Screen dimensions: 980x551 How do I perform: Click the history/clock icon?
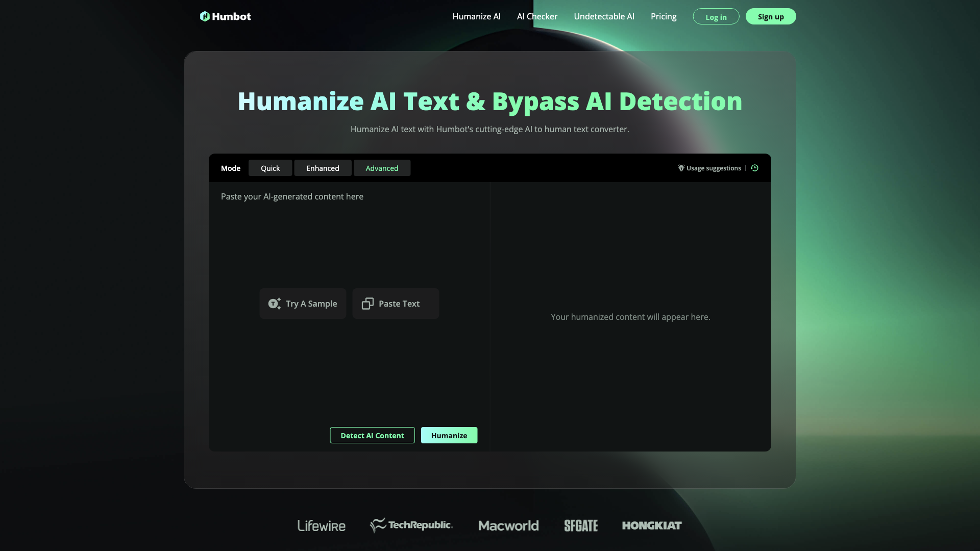coord(754,167)
